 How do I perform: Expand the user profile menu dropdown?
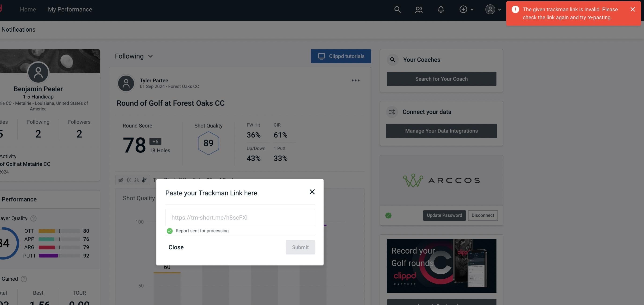coord(492,9)
